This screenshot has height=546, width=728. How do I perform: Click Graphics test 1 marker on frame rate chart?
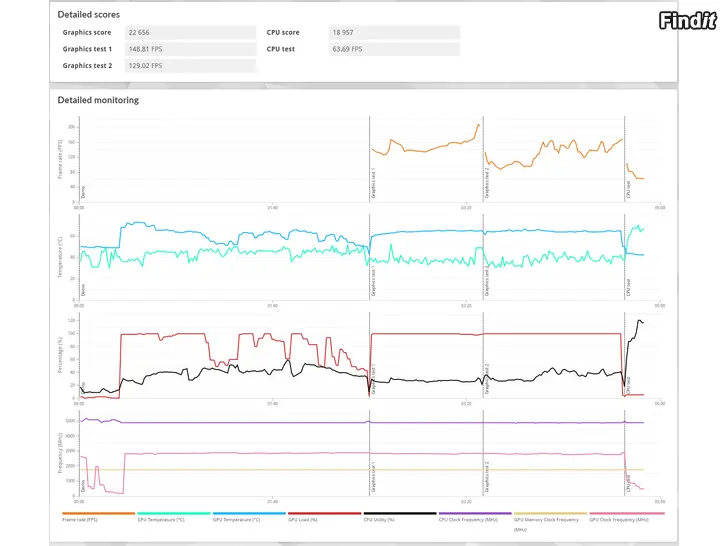point(372,183)
